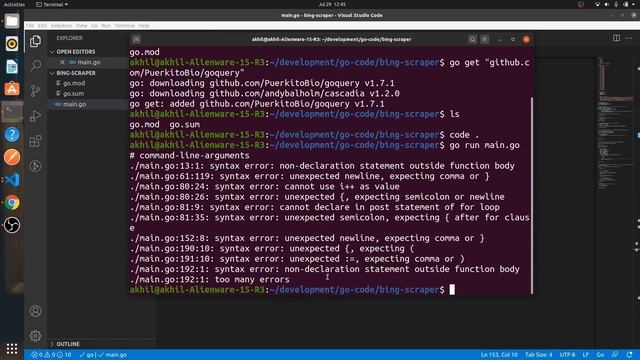Viewport: 640px width, 360px height.
Task: Open the Explorer view in activity bar
Action: pyautogui.click(x=36, y=41)
